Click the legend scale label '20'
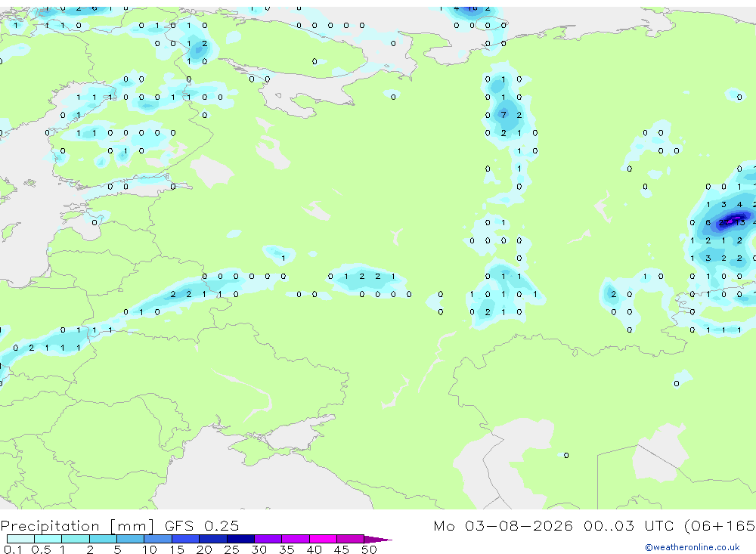Viewport: 756px width, 554px height. [x=204, y=549]
